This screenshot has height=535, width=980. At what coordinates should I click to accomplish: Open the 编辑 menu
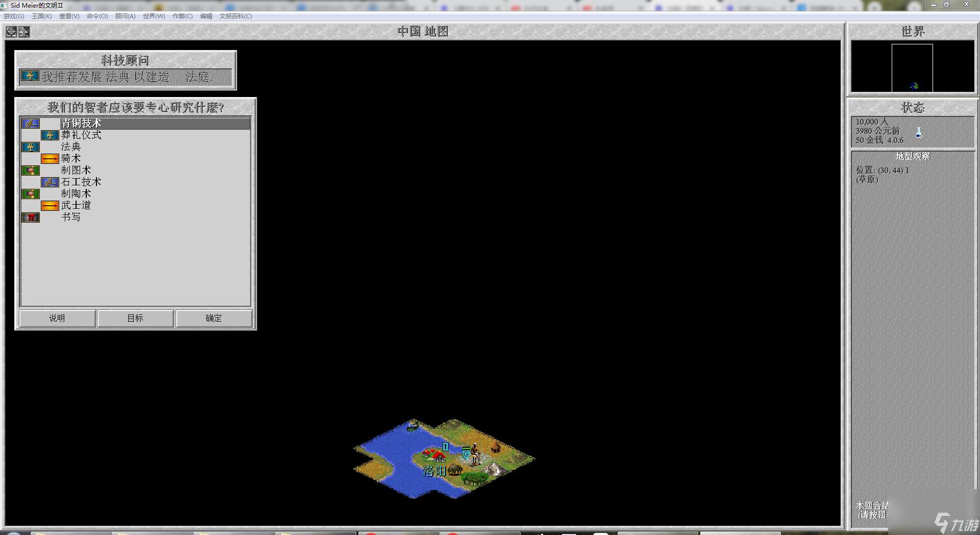tap(206, 16)
